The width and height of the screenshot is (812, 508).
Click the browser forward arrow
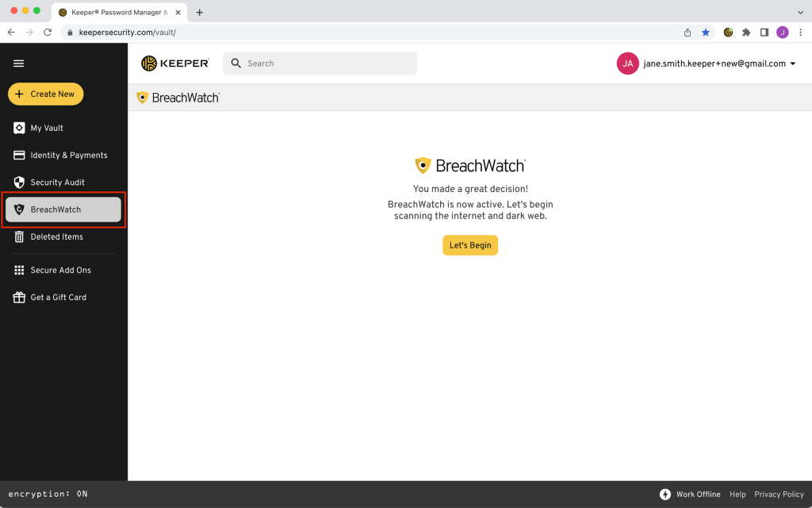pyautogui.click(x=29, y=32)
